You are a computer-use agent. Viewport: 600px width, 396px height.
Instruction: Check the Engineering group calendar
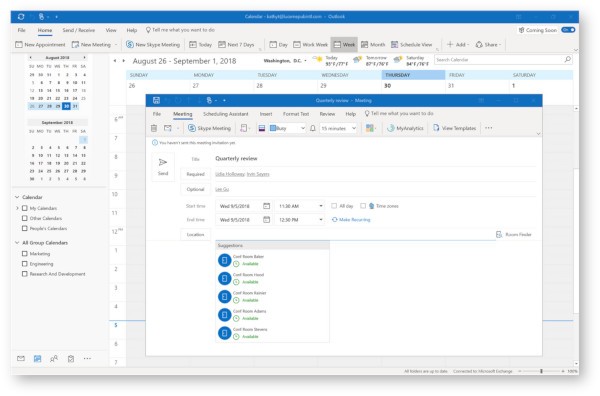[25, 264]
